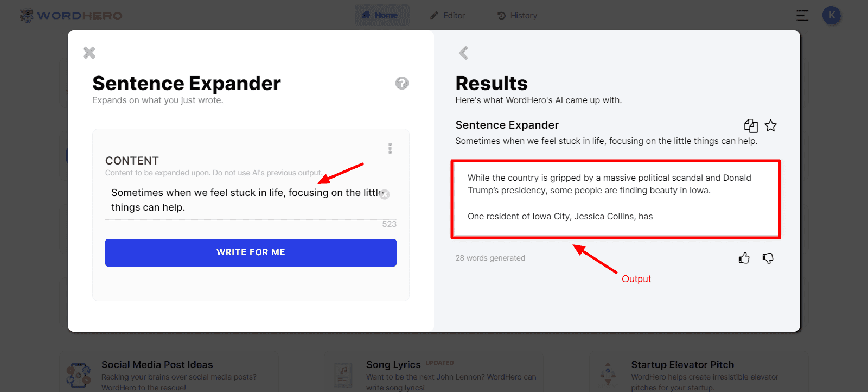Star the result as a favorite

(771, 126)
